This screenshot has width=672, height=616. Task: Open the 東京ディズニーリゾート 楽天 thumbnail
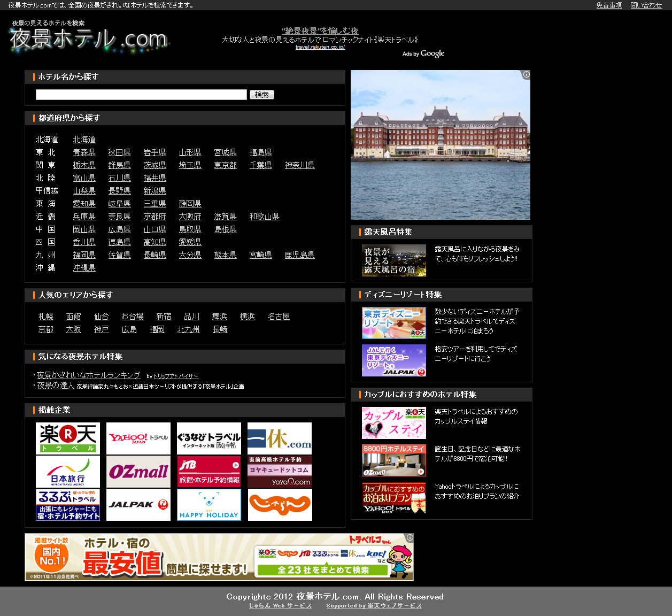click(394, 323)
